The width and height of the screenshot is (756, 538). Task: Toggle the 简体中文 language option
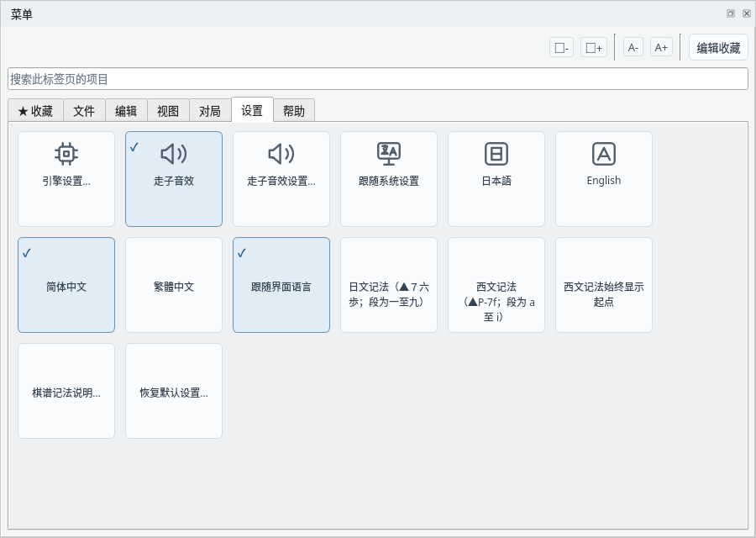coord(66,285)
